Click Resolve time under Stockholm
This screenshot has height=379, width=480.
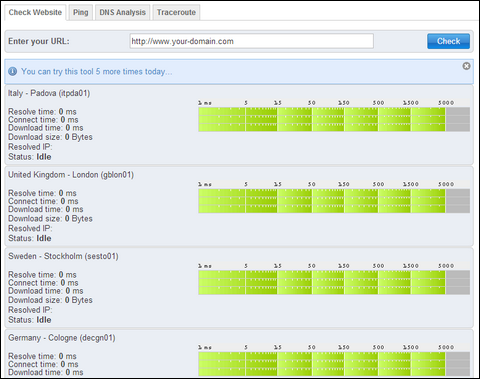[42, 275]
